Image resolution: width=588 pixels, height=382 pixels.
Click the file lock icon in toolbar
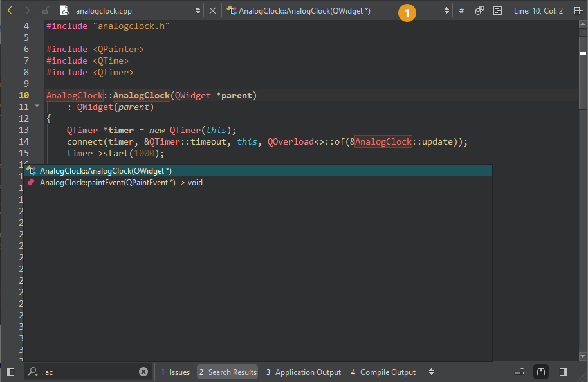pos(46,11)
